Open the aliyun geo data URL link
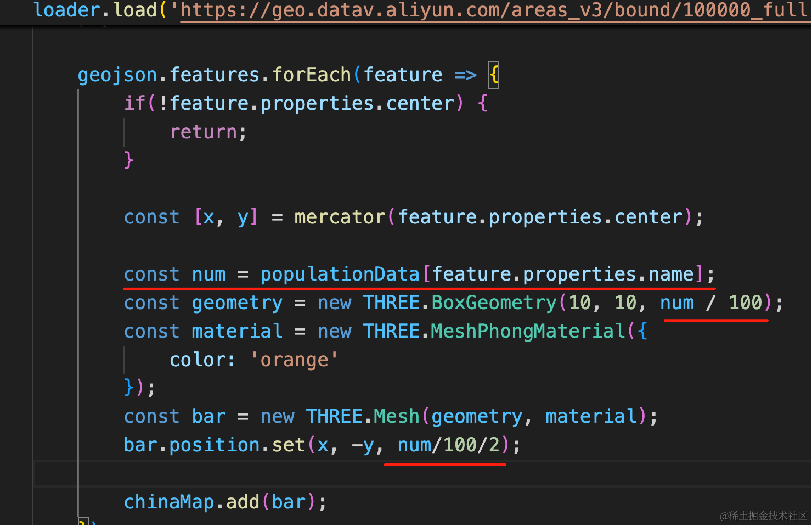 (496, 10)
